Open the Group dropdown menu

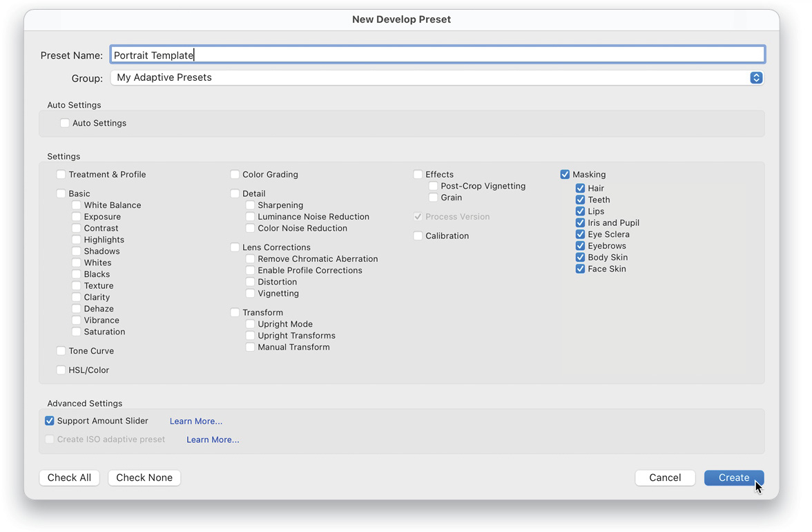point(436,78)
